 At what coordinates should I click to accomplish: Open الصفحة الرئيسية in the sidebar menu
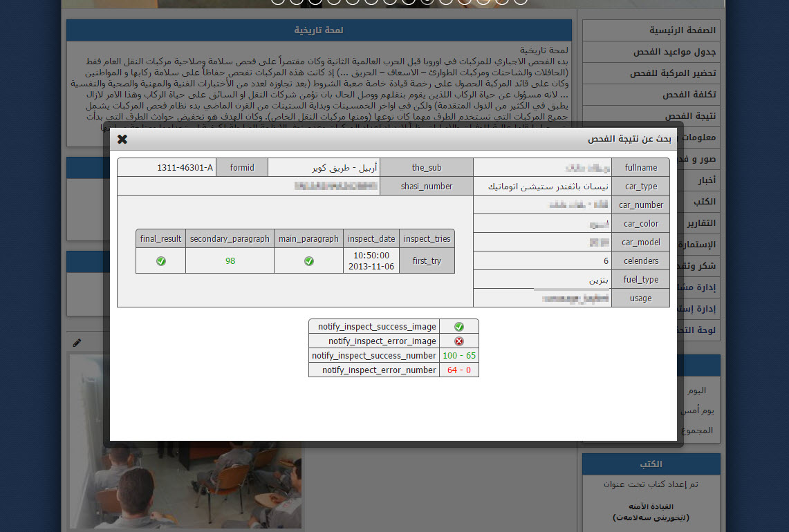click(x=651, y=30)
